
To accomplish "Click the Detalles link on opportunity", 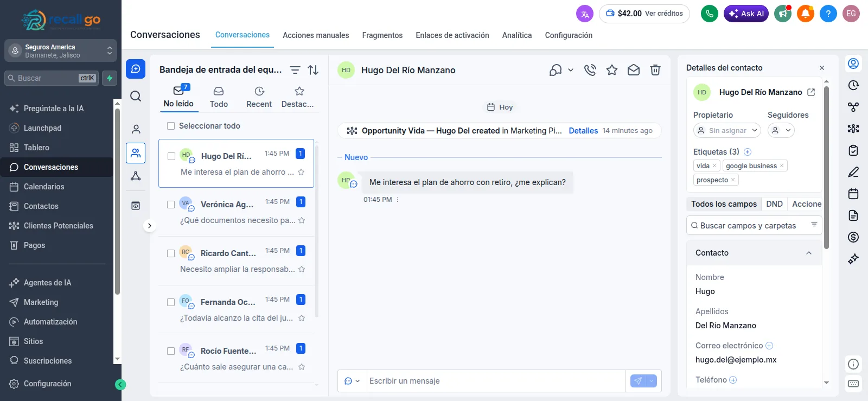I will tap(583, 131).
